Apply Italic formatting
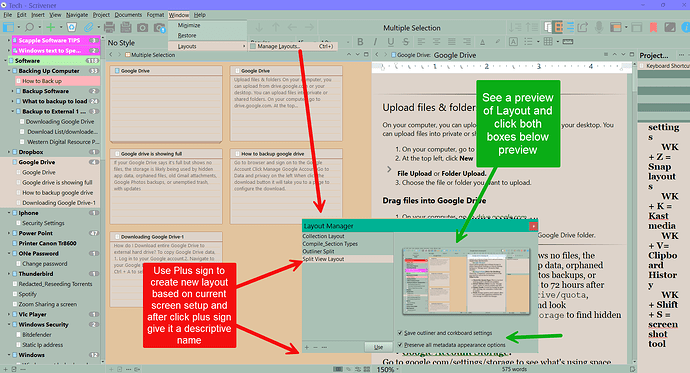 coord(375,42)
